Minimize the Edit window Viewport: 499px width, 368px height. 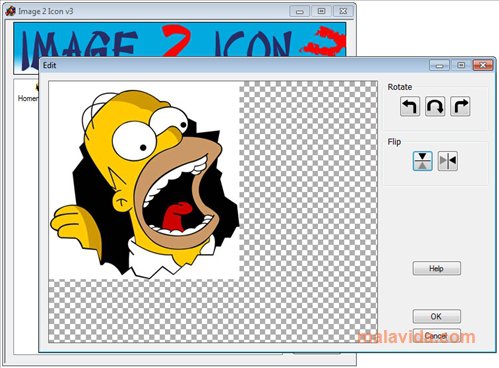[x=439, y=65]
